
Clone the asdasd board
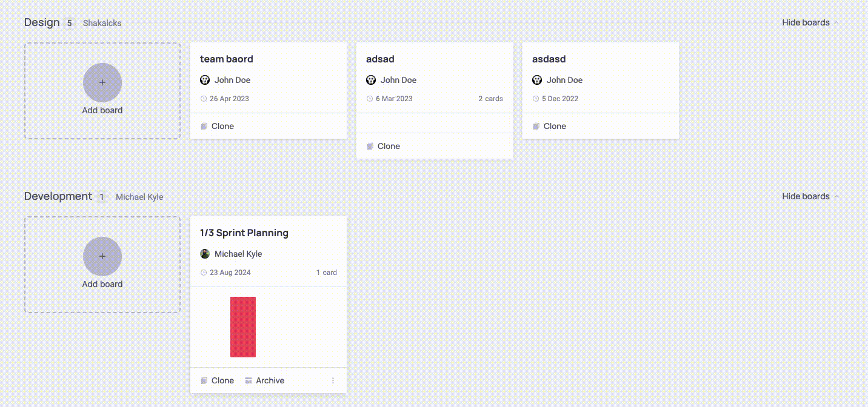[x=554, y=127]
